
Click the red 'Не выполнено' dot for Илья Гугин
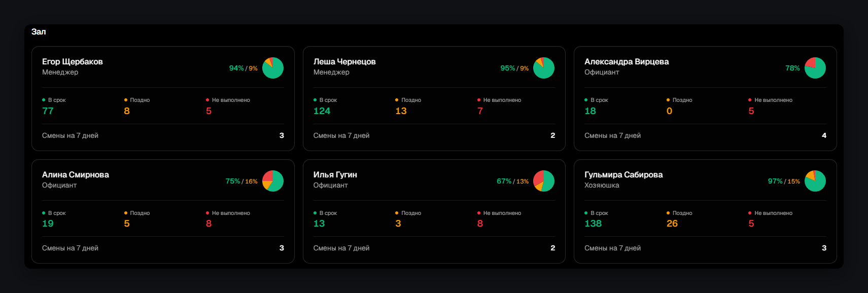coord(479,213)
